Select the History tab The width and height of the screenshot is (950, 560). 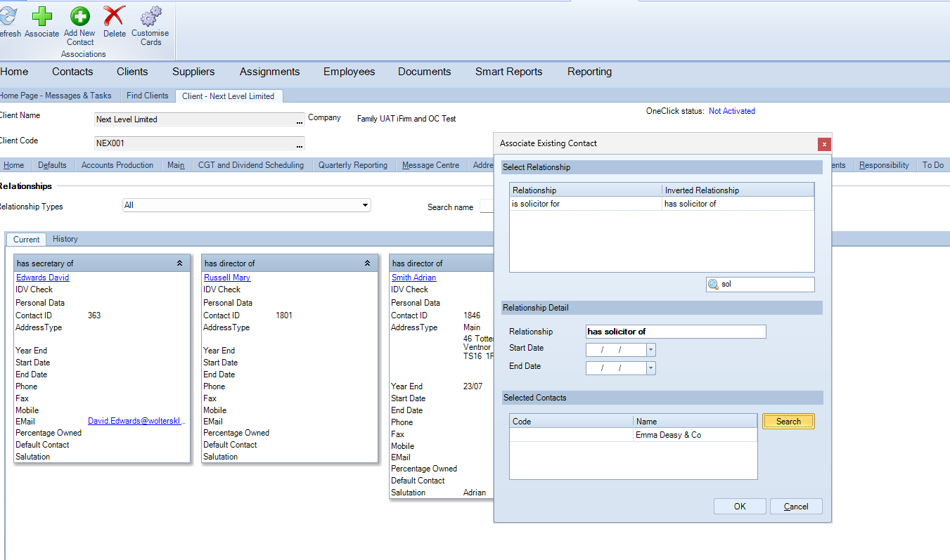tap(65, 239)
